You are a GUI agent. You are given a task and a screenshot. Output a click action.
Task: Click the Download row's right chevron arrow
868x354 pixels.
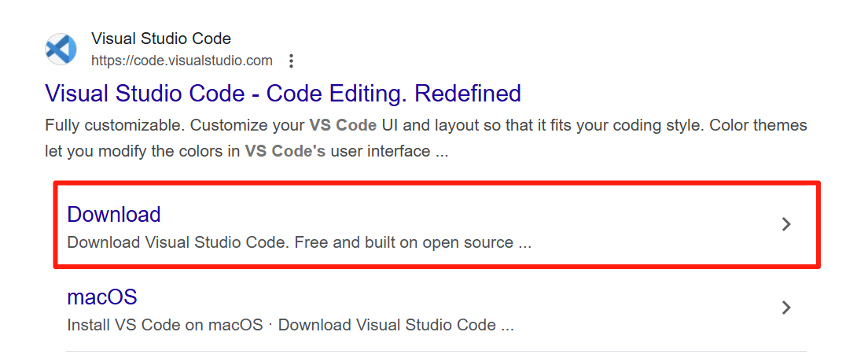click(786, 224)
